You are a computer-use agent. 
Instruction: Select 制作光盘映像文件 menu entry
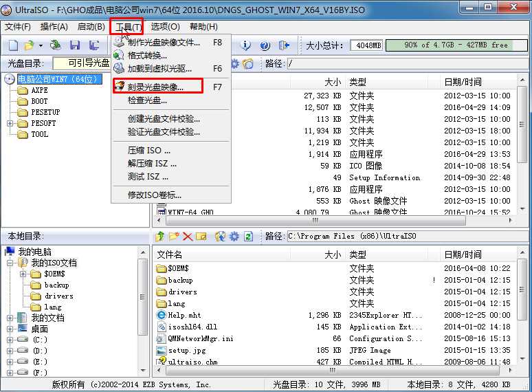171,43
